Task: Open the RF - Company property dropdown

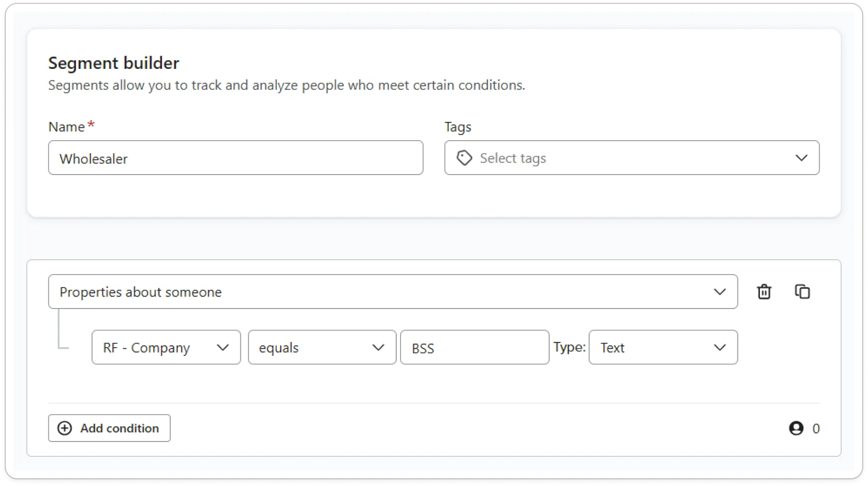Action: (x=166, y=347)
